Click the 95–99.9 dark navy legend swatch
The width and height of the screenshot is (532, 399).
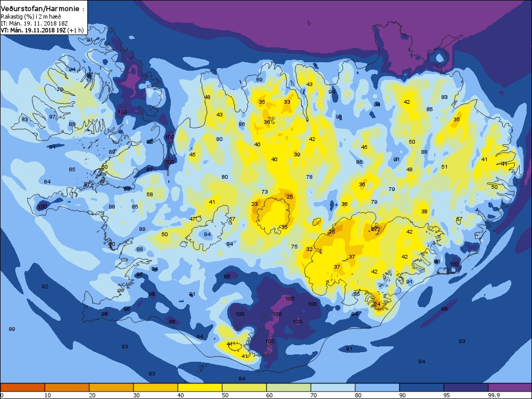(x=466, y=387)
